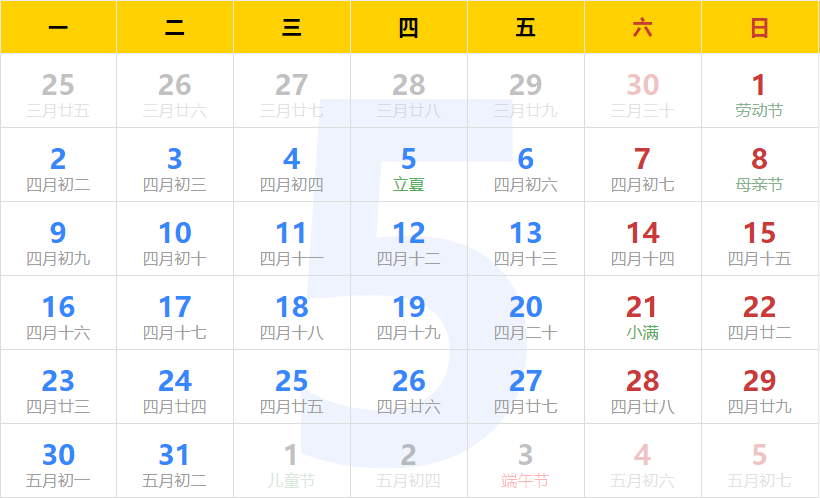Select May 7 labeled 四月初七
This screenshot has height=498, width=820.
coord(643,165)
